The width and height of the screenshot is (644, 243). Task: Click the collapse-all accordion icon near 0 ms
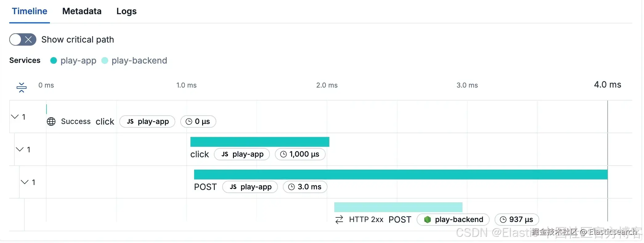22,87
